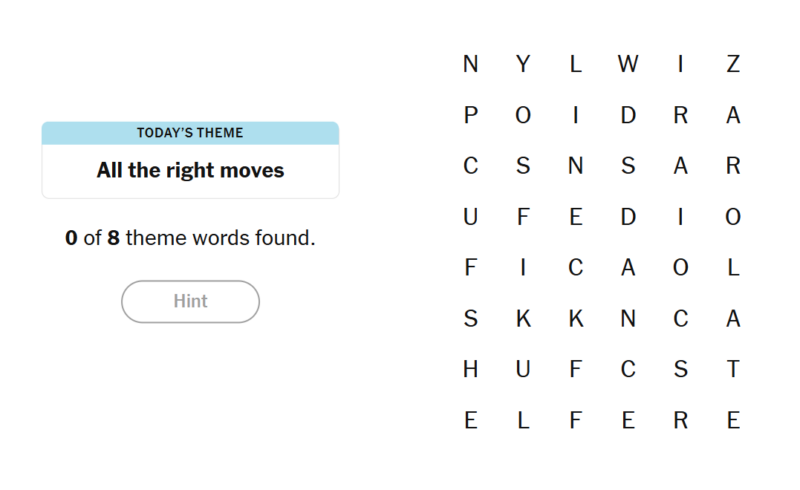This screenshot has width=800, height=490.
Task: Click the "All the right moves" theme card
Action: click(190, 160)
